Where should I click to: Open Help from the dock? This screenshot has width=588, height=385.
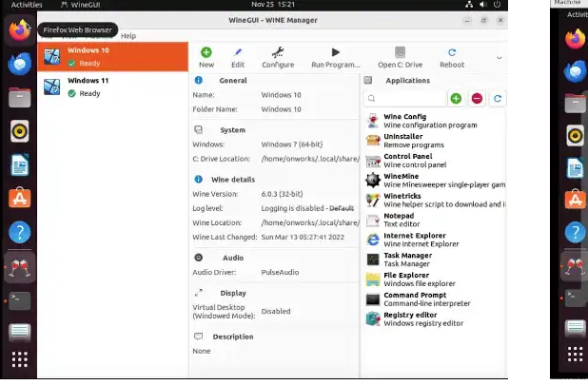coord(19,232)
